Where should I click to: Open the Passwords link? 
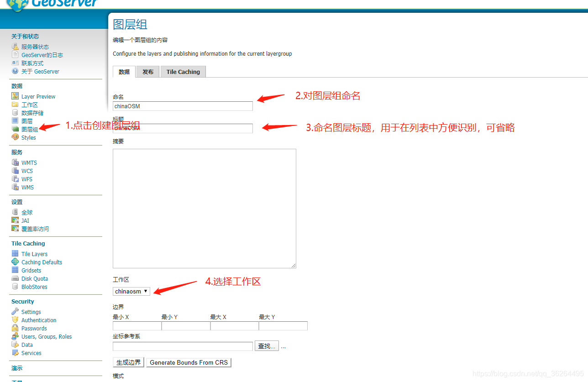pyautogui.click(x=34, y=328)
